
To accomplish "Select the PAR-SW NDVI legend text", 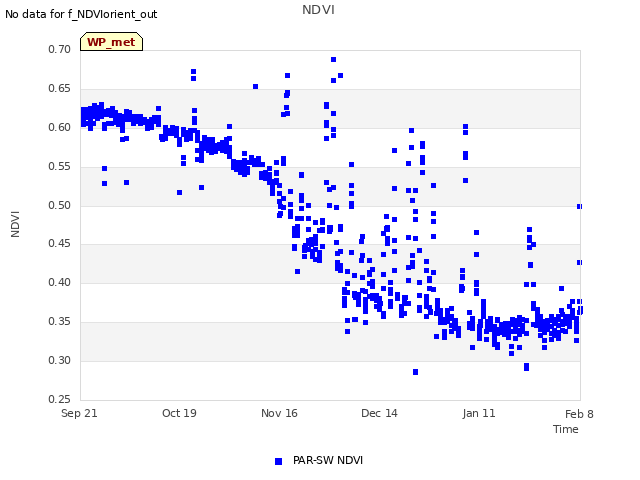I will pyautogui.click(x=328, y=460).
